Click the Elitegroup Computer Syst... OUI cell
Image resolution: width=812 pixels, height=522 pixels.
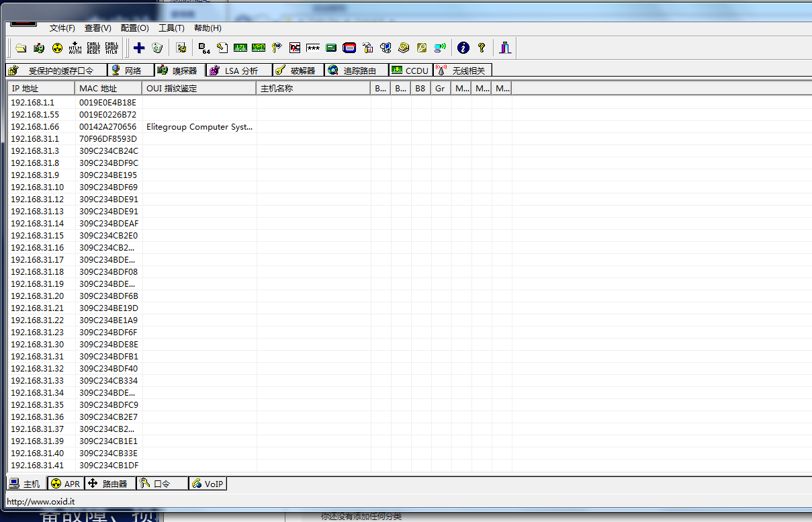199,127
